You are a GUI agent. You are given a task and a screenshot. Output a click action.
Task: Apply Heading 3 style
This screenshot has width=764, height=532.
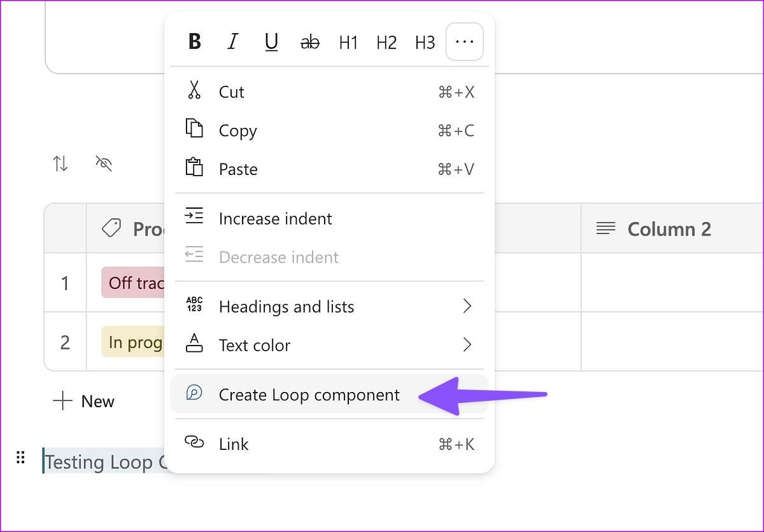click(425, 42)
